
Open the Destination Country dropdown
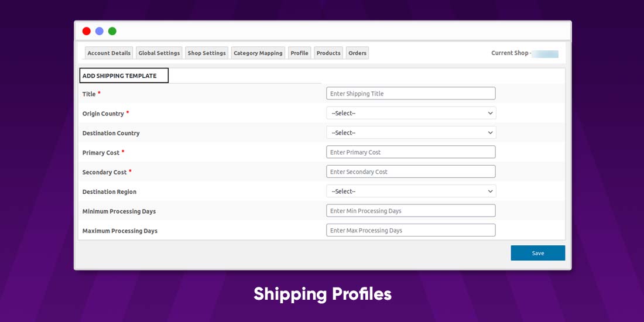pyautogui.click(x=411, y=133)
